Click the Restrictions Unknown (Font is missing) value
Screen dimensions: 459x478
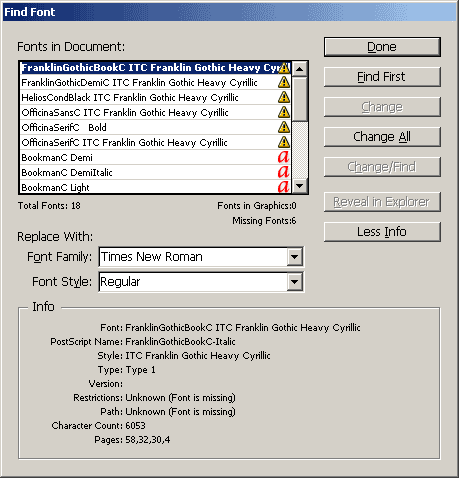click(180, 398)
